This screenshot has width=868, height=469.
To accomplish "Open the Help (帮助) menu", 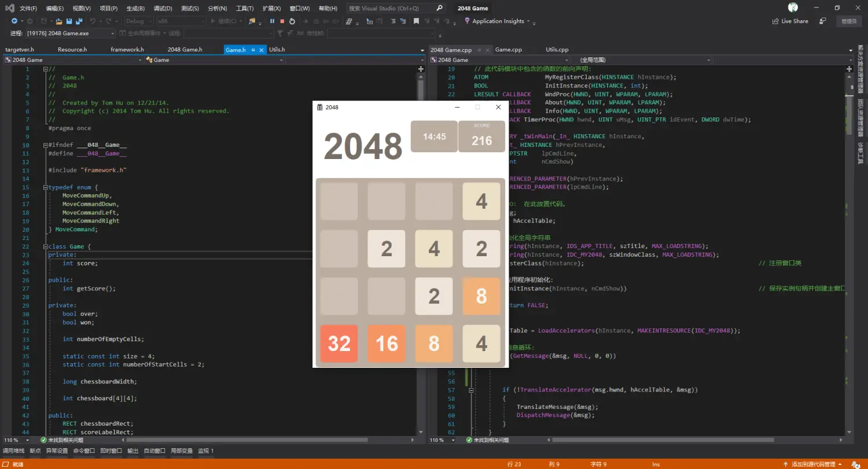I will (x=328, y=9).
